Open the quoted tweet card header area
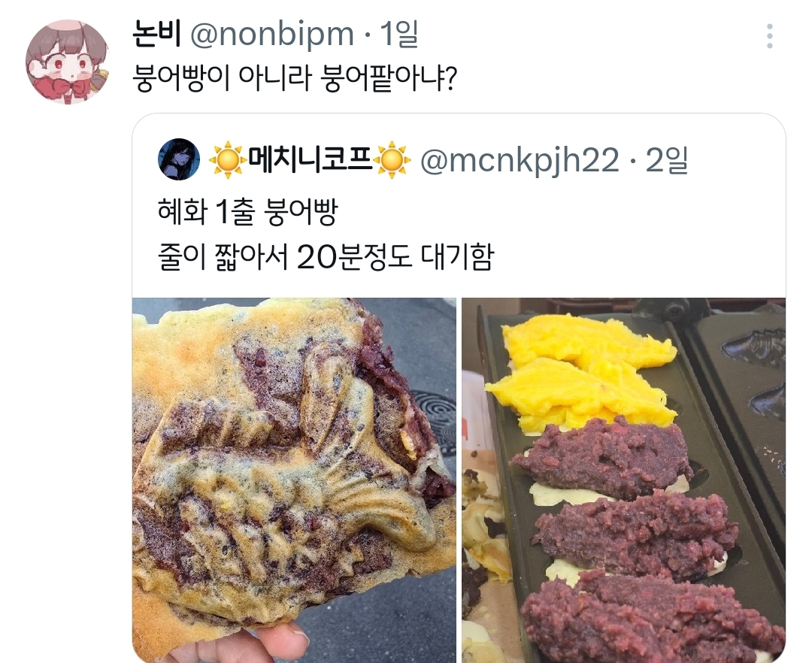812x663 pixels. (x=459, y=159)
